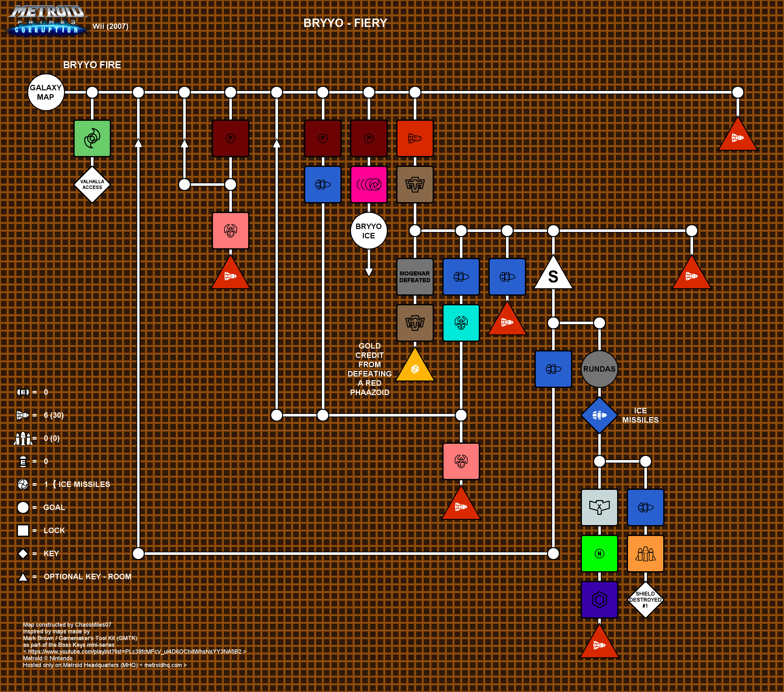Image resolution: width=784 pixels, height=692 pixels.
Task: Open the YouTube playlist URL link
Action: tap(135, 651)
